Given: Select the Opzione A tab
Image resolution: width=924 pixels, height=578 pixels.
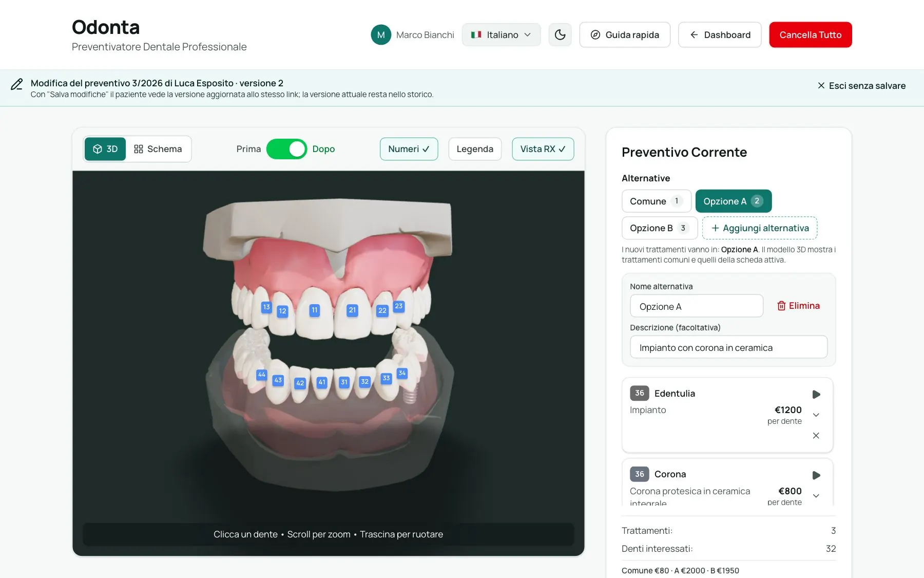Looking at the screenshot, I should click(x=734, y=201).
